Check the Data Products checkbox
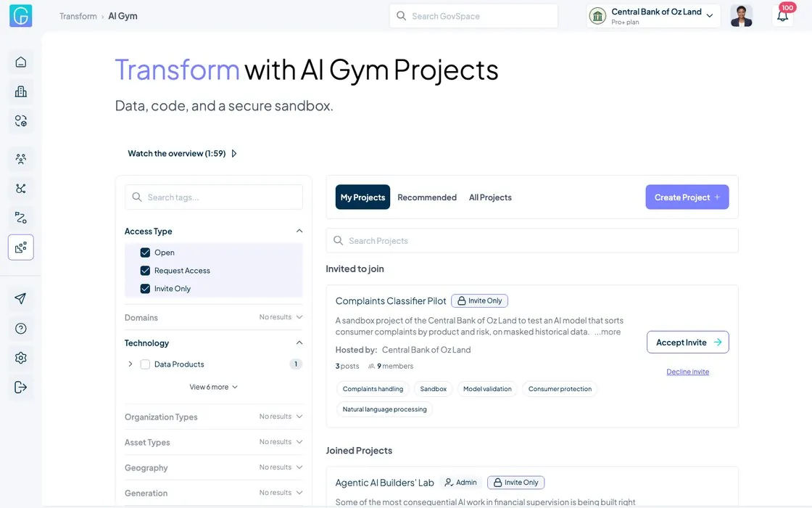812x508 pixels. pos(145,364)
